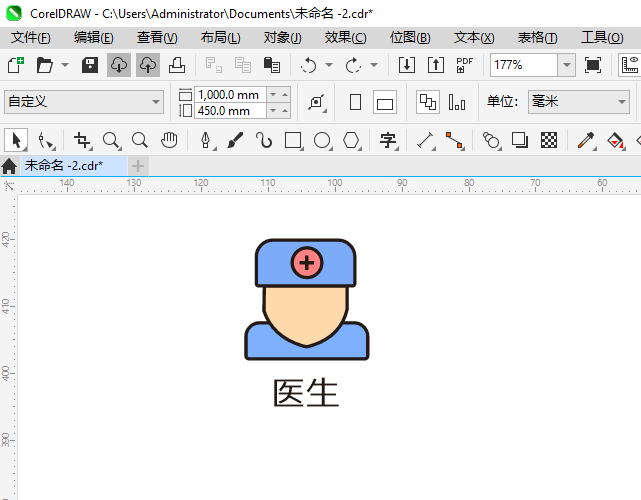The image size is (641, 500).
Task: Open the 对象(J) menu
Action: click(282, 38)
